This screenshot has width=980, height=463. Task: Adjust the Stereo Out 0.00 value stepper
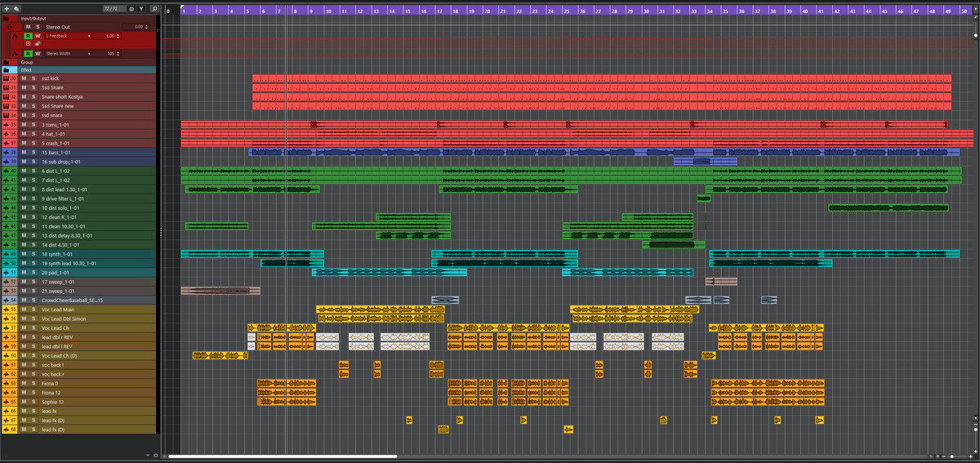tap(146, 27)
